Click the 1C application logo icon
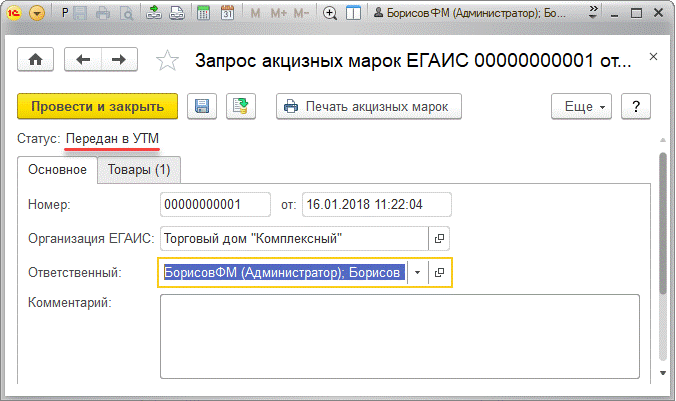Image resolution: width=676 pixels, height=401 pixels. coord(13,13)
